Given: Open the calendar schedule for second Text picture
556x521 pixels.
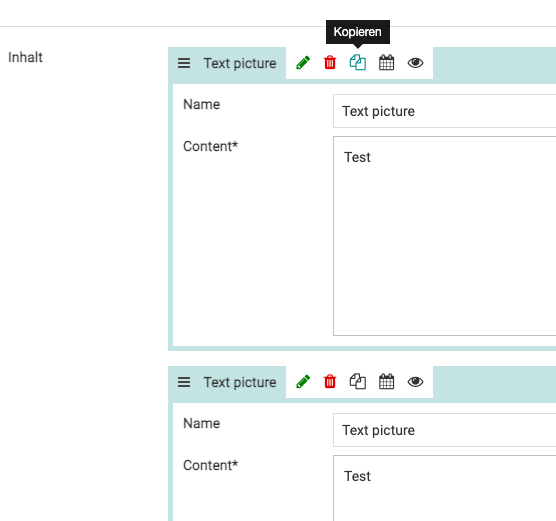Looking at the screenshot, I should (x=386, y=382).
